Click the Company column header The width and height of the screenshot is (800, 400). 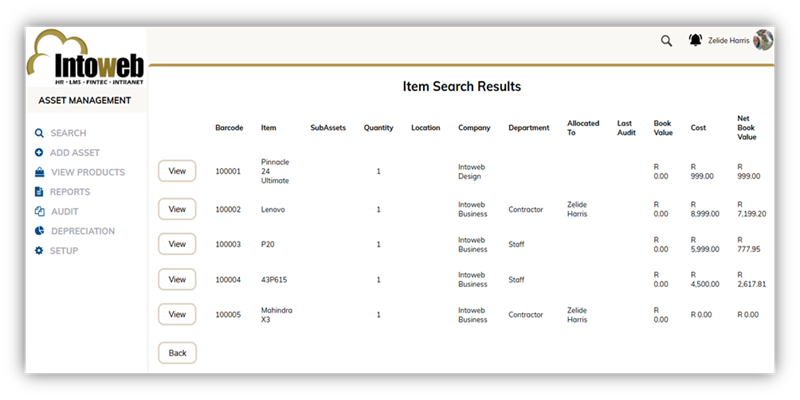[474, 128]
